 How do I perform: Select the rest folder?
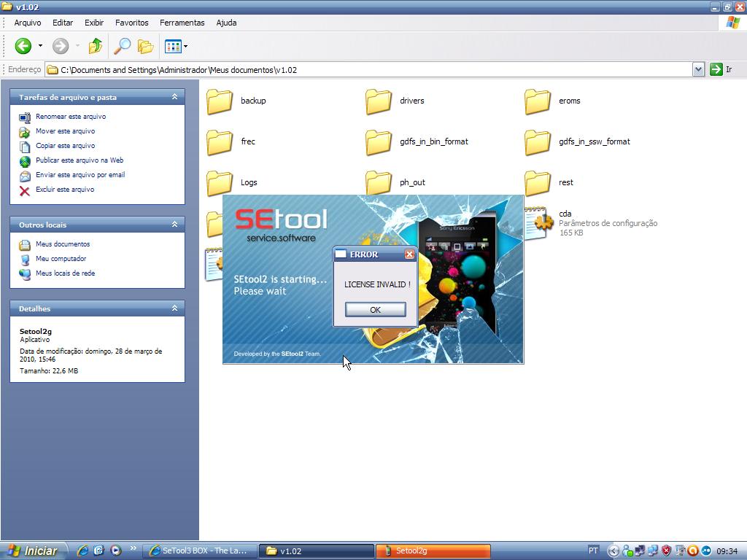(x=549, y=182)
